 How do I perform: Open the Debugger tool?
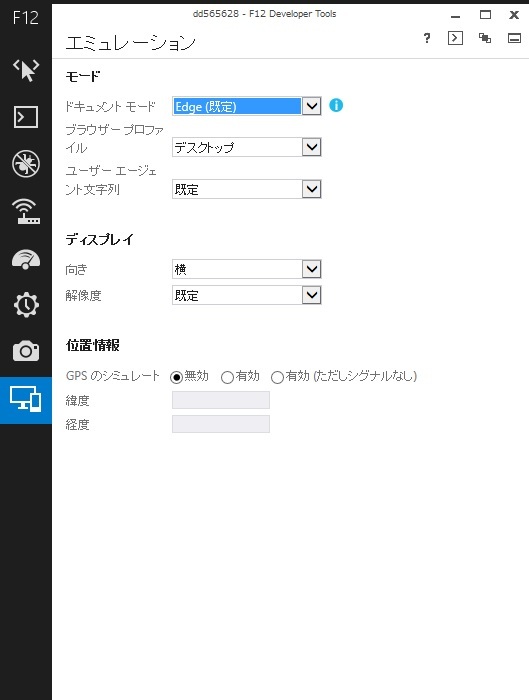[25, 163]
